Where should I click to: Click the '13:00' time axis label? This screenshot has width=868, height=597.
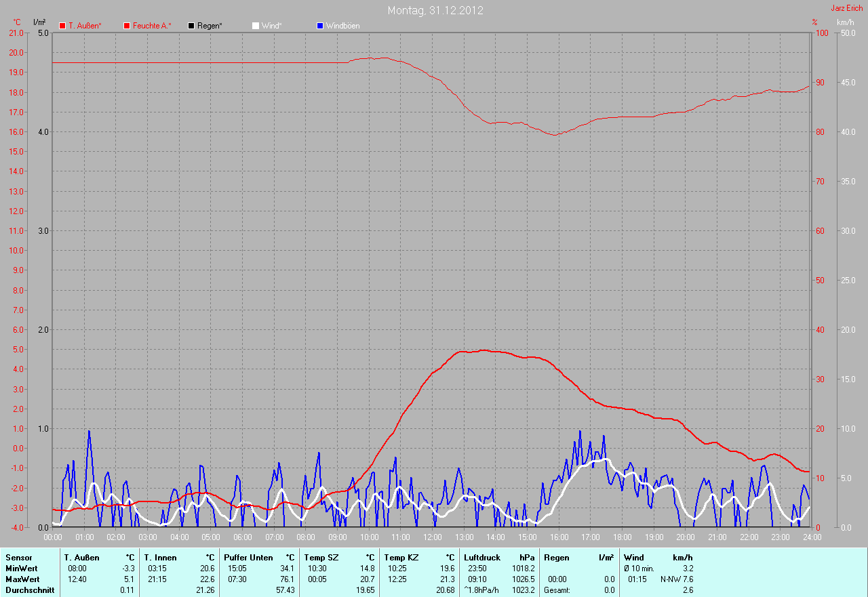pos(465,537)
